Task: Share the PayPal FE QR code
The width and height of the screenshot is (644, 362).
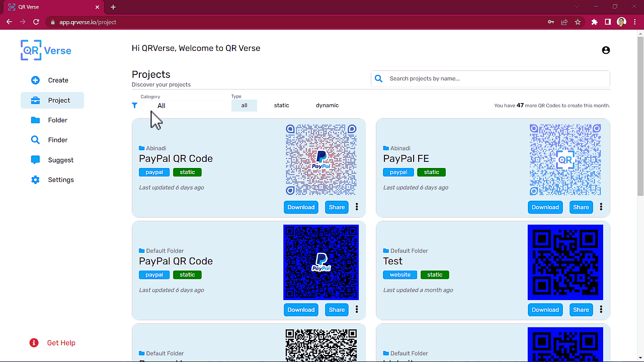Action: point(581,207)
